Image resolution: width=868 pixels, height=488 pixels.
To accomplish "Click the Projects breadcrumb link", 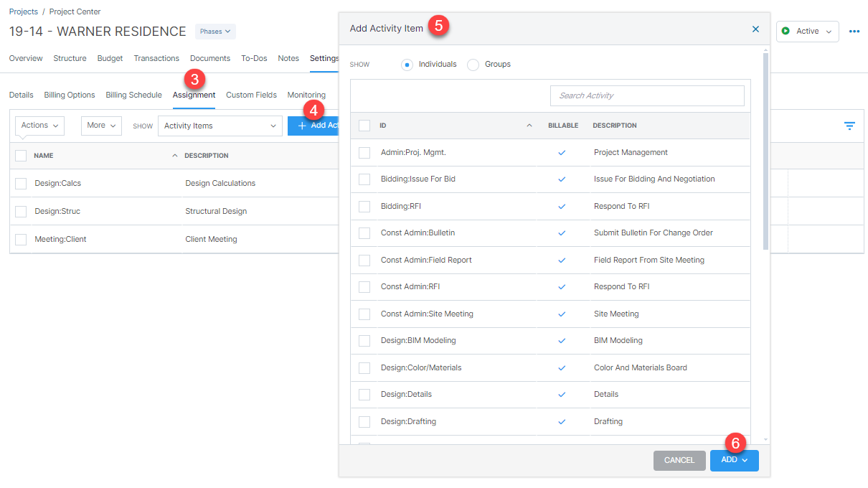I will click(23, 11).
